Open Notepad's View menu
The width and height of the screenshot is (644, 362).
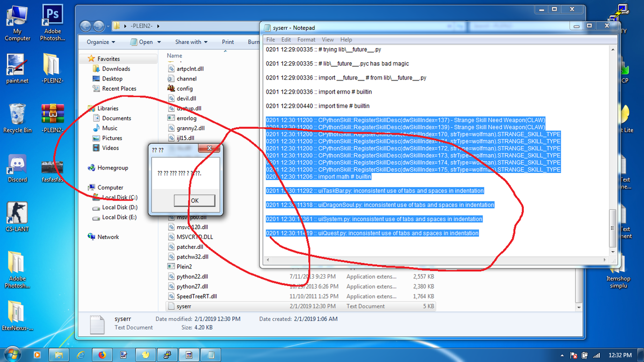[x=328, y=40]
